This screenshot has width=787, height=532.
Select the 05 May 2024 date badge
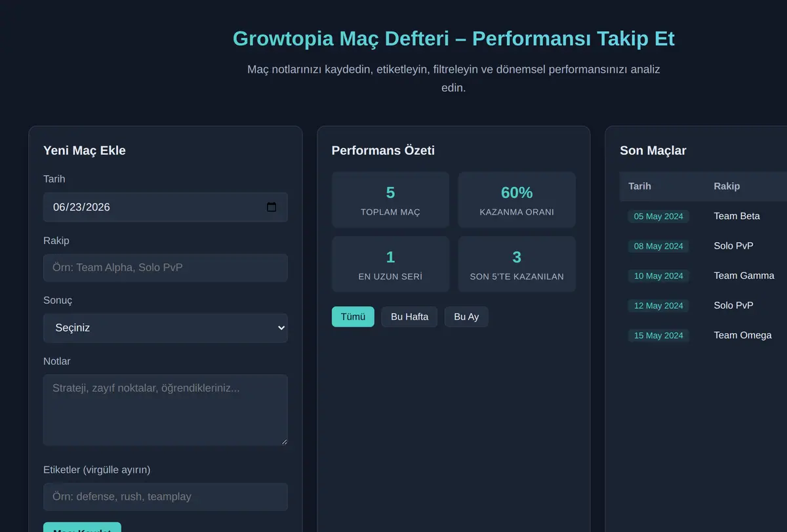tap(658, 216)
